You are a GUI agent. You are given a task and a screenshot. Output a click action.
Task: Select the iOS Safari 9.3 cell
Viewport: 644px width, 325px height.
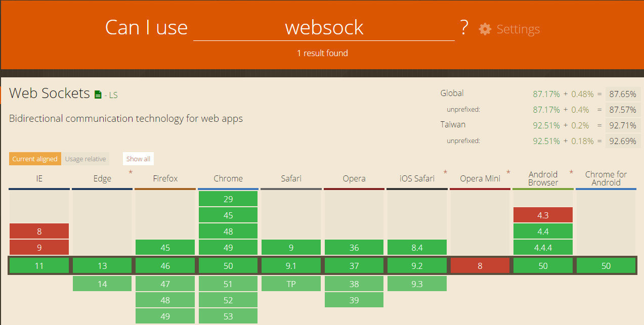417,284
